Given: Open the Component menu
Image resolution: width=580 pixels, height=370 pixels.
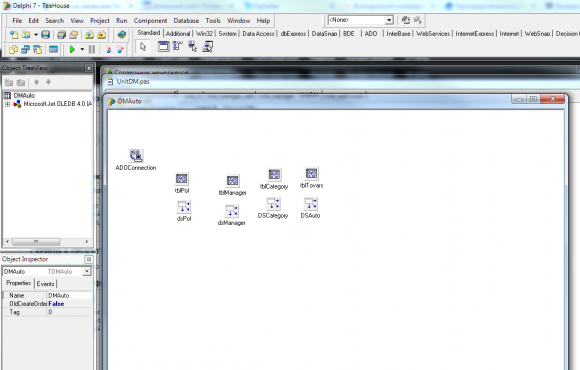Looking at the screenshot, I should [x=150, y=21].
